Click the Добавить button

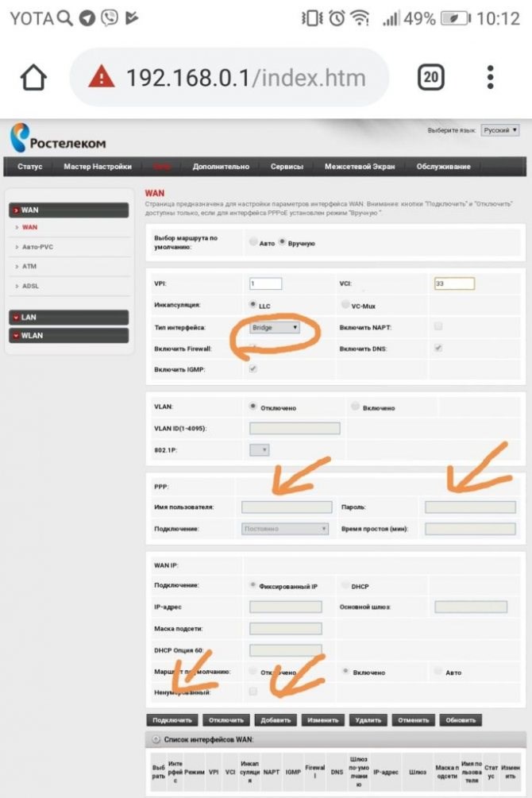(x=276, y=720)
